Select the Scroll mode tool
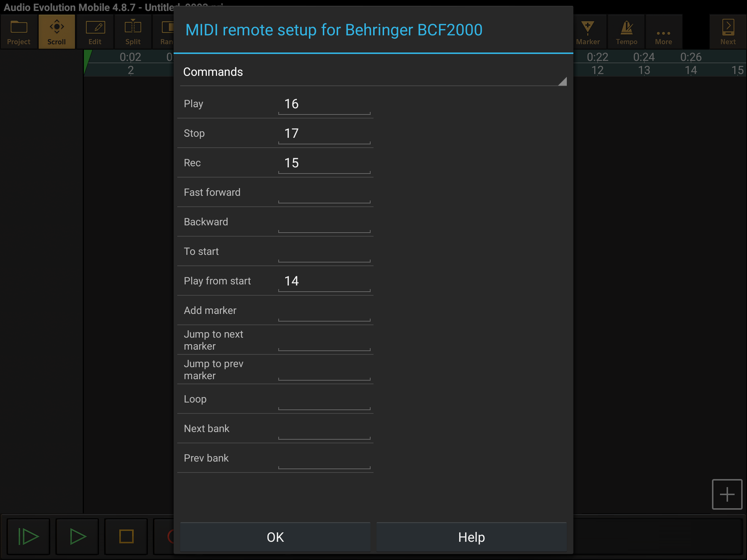This screenshot has height=560, width=747. click(x=57, y=32)
